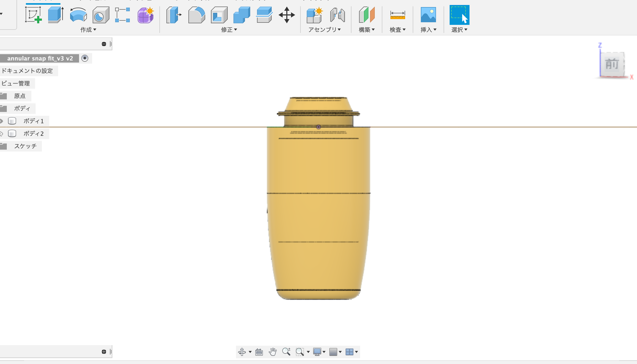
Task: Select the Extrude tool
Action: pyautogui.click(x=56, y=15)
